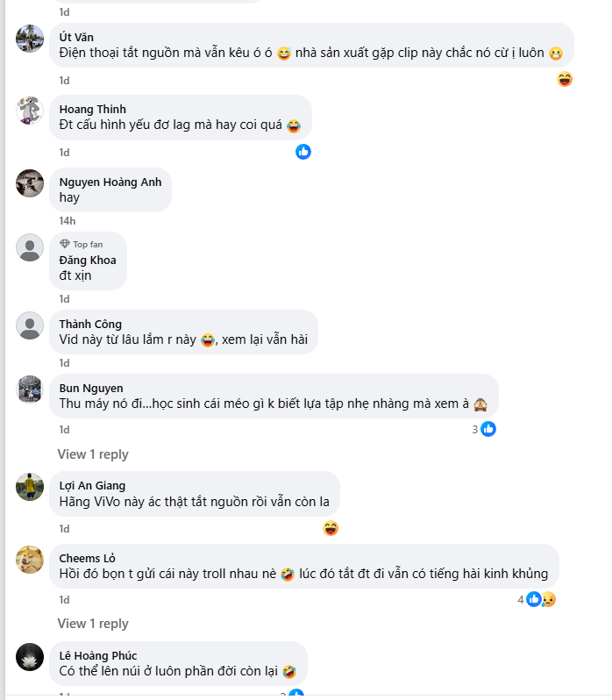Click the 14h timestamp on Nguyen Hoàng Anh's comment
Viewport: 612px width, 700px height.
[x=68, y=221]
